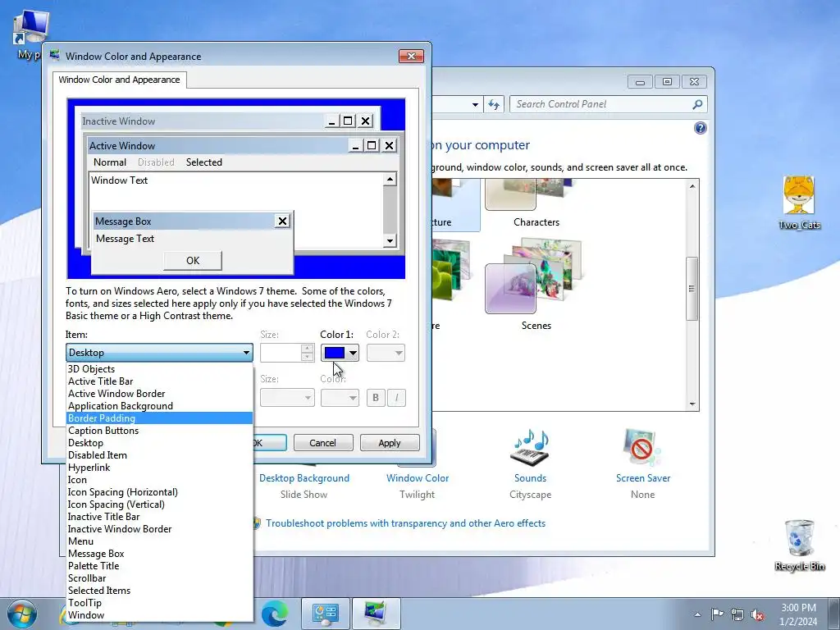The height and width of the screenshot is (630, 840).
Task: Choose Inactive Title Bar entry
Action: (159, 517)
